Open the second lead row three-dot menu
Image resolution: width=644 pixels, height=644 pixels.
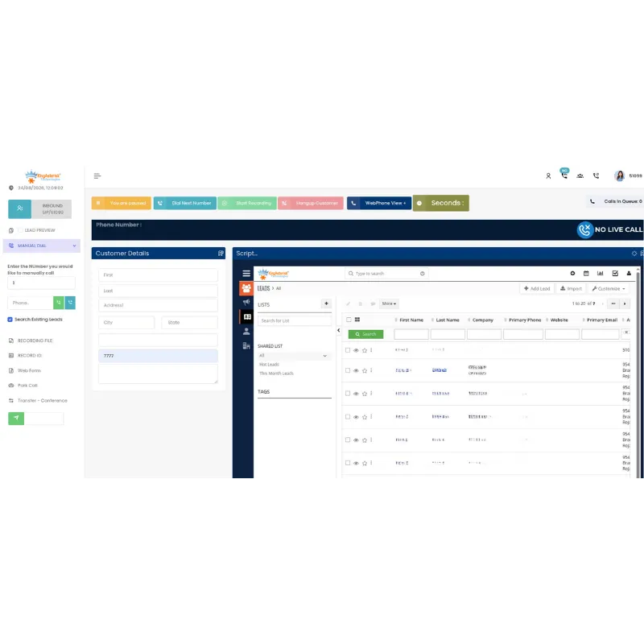pos(371,370)
